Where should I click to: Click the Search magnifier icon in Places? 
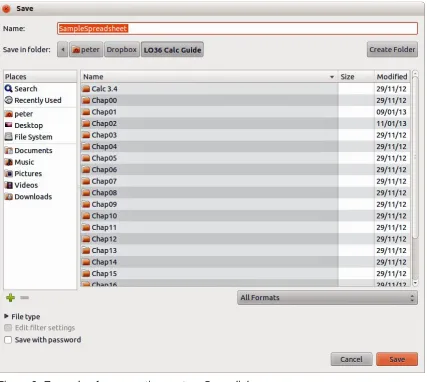point(9,89)
